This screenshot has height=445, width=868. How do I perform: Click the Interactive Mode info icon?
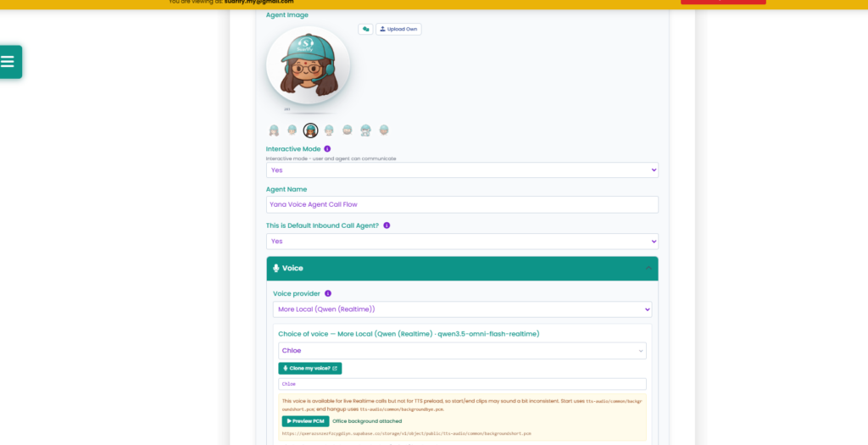(x=327, y=149)
